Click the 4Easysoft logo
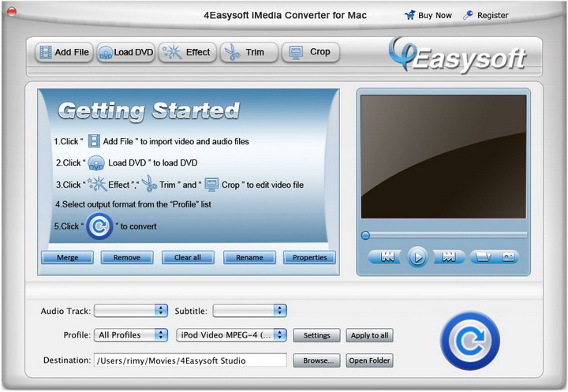Image resolution: width=568 pixels, height=392 pixels. pyautogui.click(x=458, y=55)
